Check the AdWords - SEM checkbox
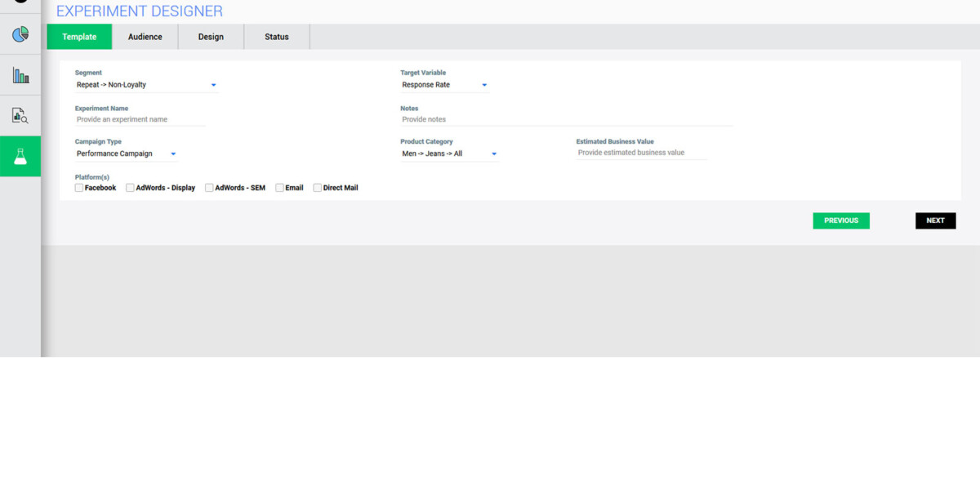Image resolution: width=980 pixels, height=490 pixels. click(x=209, y=188)
